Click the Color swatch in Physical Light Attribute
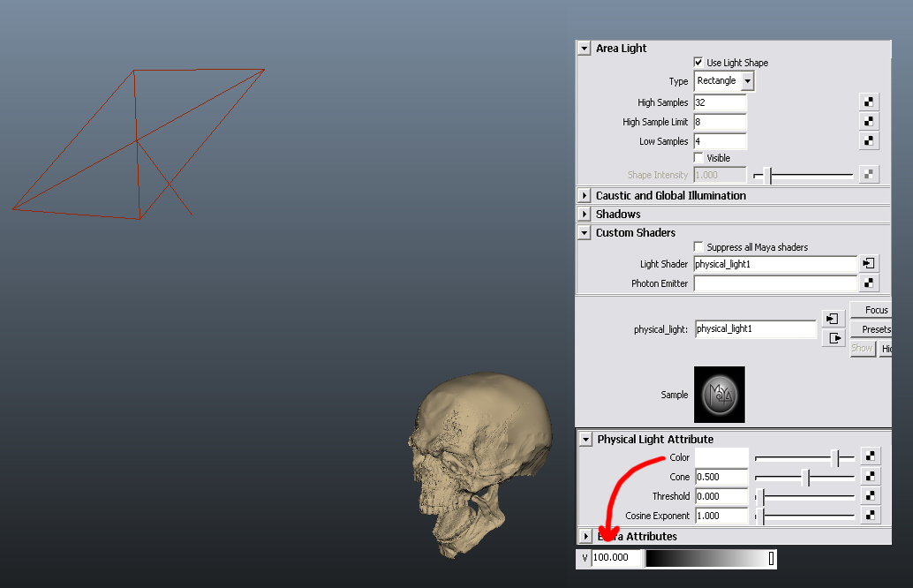The image size is (913, 588). [x=721, y=457]
